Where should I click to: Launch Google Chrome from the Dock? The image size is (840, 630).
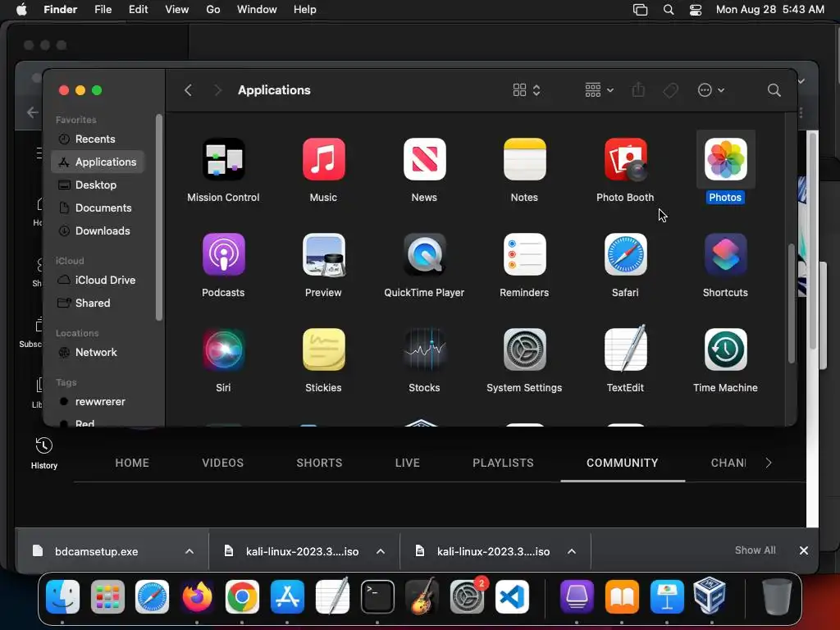pyautogui.click(x=242, y=596)
